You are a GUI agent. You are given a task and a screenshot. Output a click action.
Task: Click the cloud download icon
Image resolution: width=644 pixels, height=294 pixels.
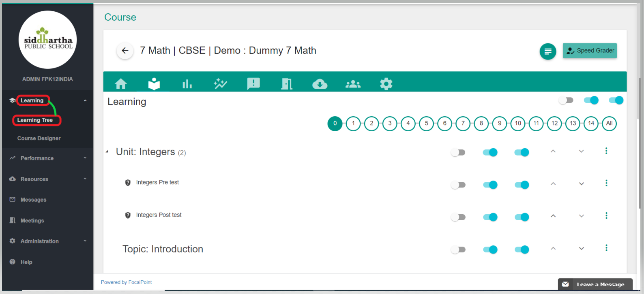point(320,84)
